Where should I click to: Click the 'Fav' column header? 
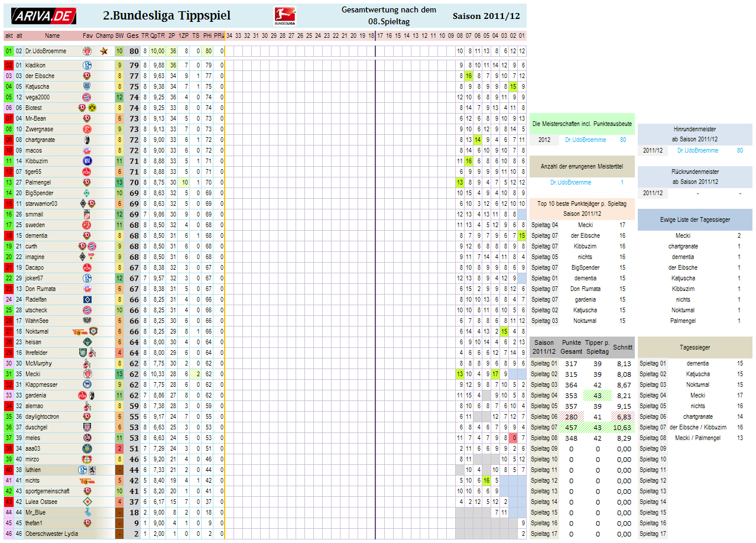click(87, 36)
